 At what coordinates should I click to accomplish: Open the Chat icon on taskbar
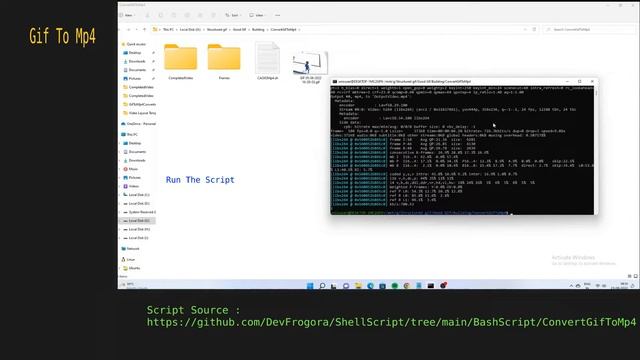[346, 286]
